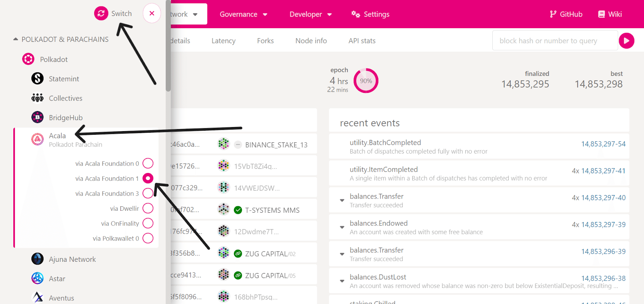Open the Settings menu item
Image resolution: width=644 pixels, height=304 pixels.
370,14
